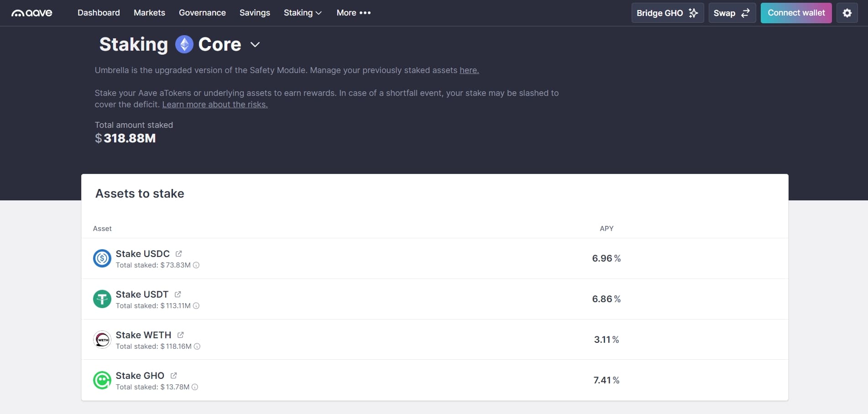
Task: Click the USDC token icon
Action: [x=102, y=258]
